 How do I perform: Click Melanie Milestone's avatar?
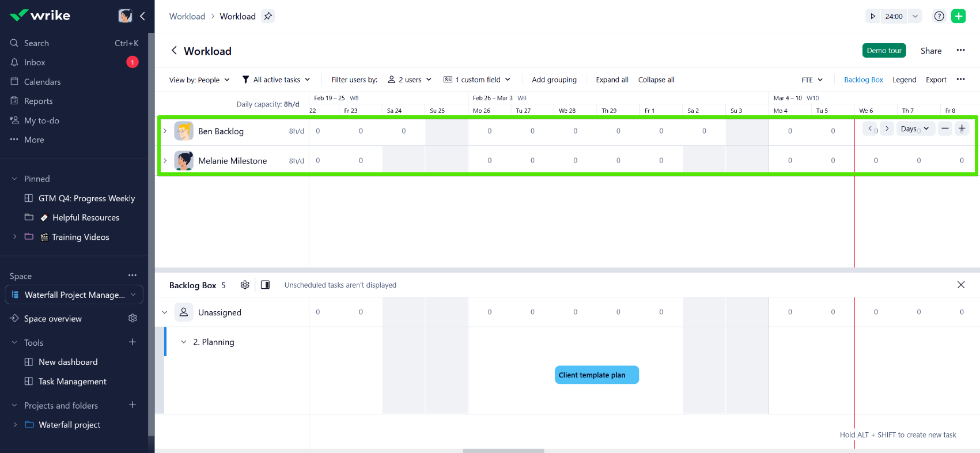(x=184, y=160)
